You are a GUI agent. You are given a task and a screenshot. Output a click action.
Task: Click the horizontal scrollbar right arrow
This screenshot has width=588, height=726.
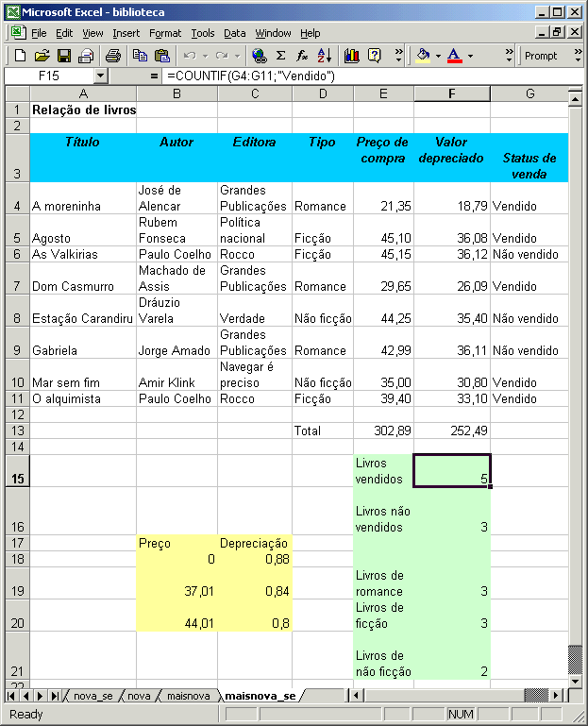557,696
